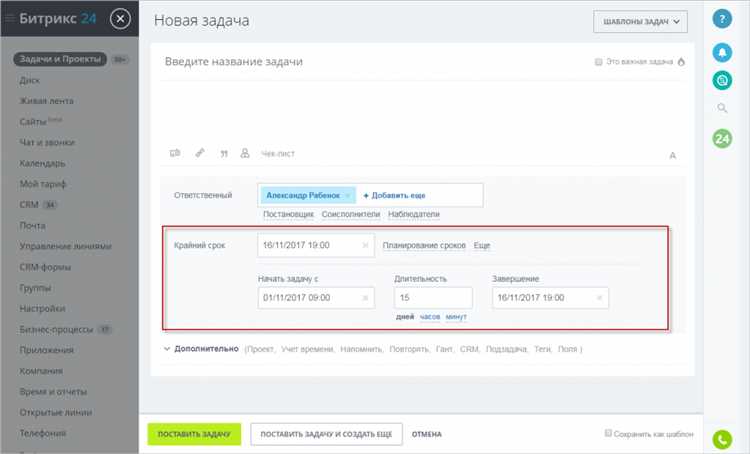Screen dimensions: 750x454
Task: Select 'дней' duration unit
Action: [405, 317]
